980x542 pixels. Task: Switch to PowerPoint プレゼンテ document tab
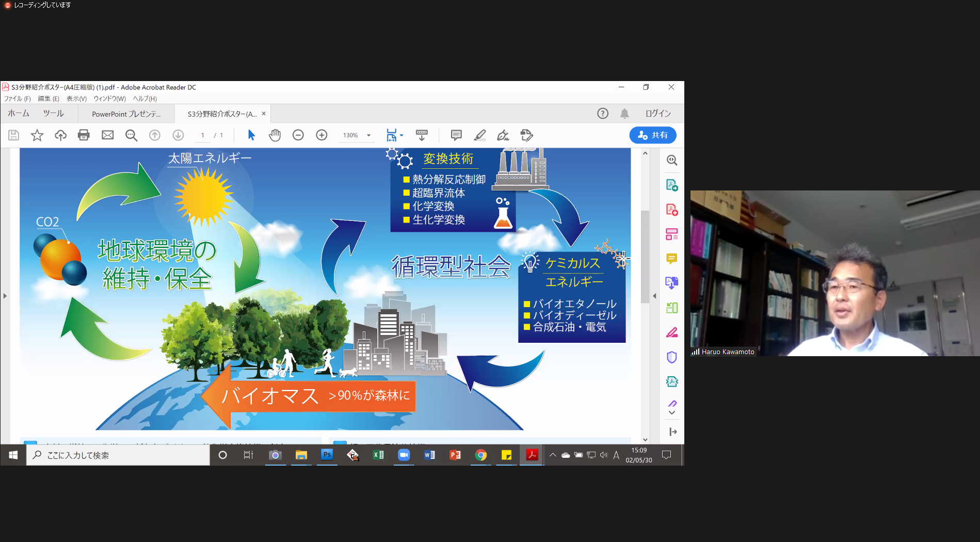[x=126, y=114]
